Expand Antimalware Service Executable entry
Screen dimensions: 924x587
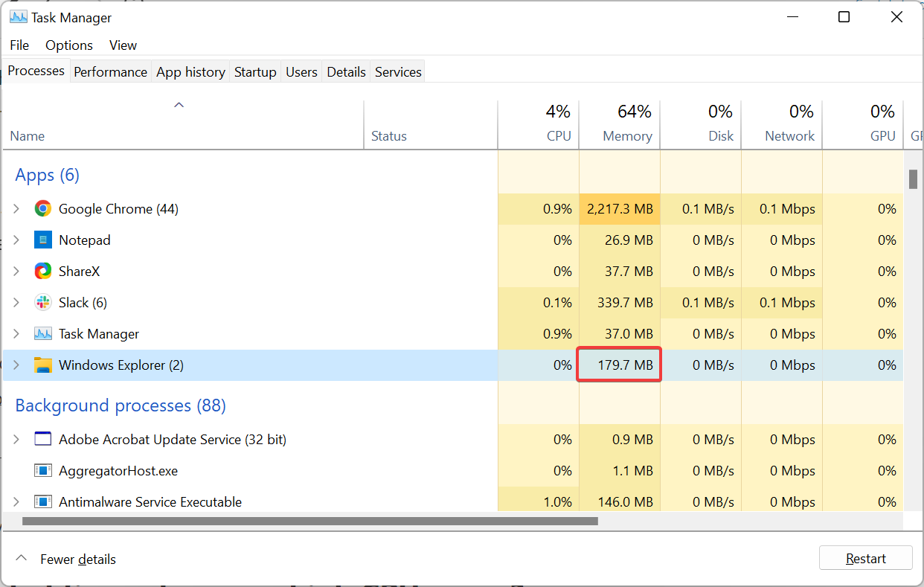pyautogui.click(x=16, y=502)
